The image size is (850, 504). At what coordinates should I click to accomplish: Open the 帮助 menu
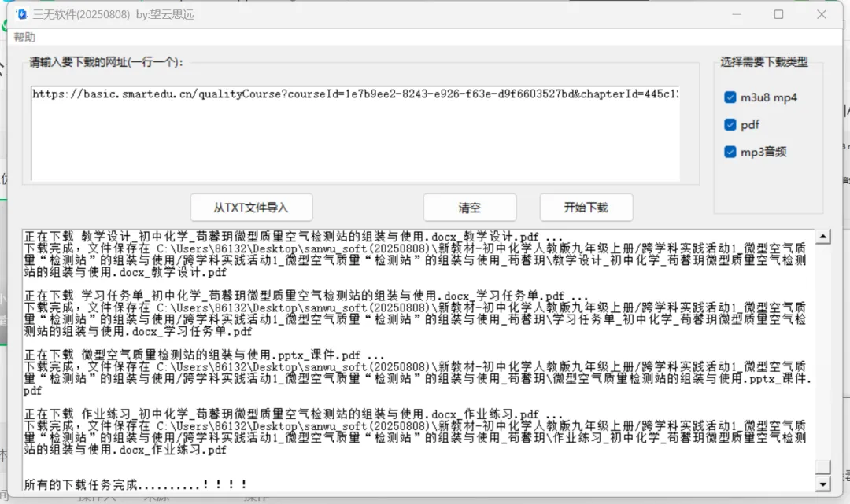[x=24, y=37]
